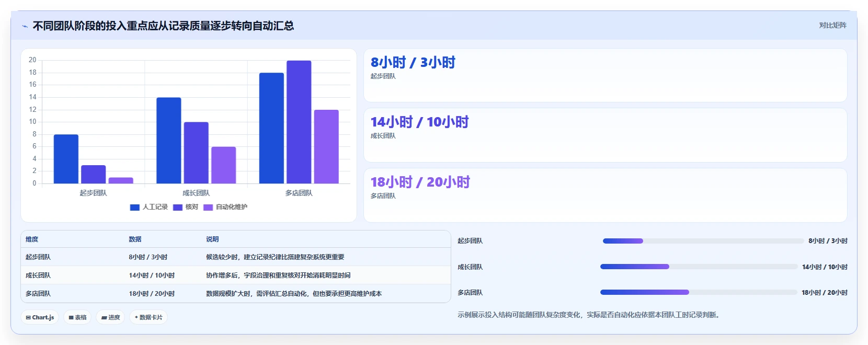Click the 起步团队 cell in the table
The width and height of the screenshot is (868, 345).
38,257
